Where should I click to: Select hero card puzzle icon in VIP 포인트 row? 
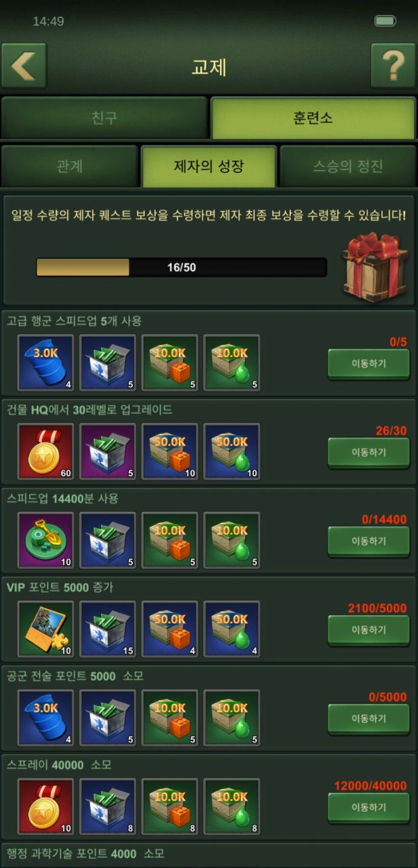[x=45, y=629]
